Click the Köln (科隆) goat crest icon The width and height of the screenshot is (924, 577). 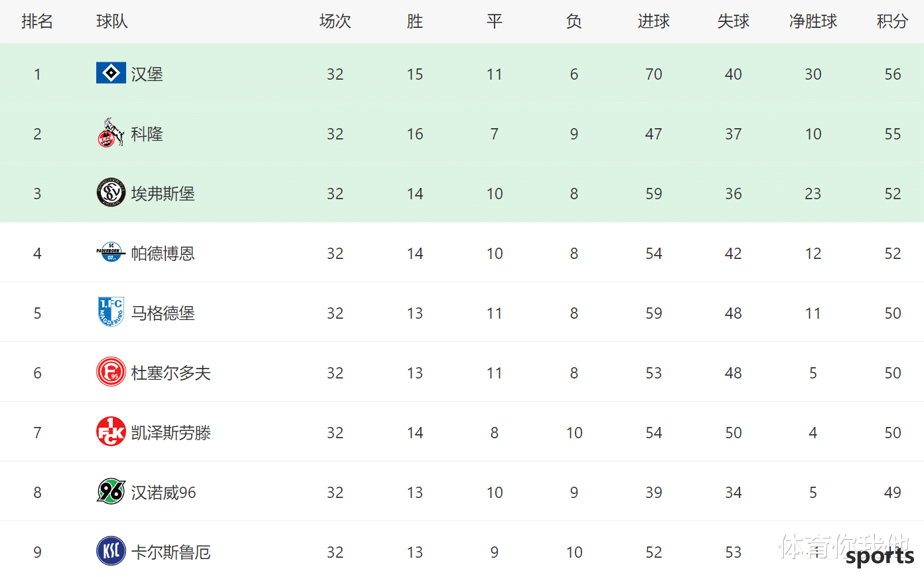tap(111, 133)
